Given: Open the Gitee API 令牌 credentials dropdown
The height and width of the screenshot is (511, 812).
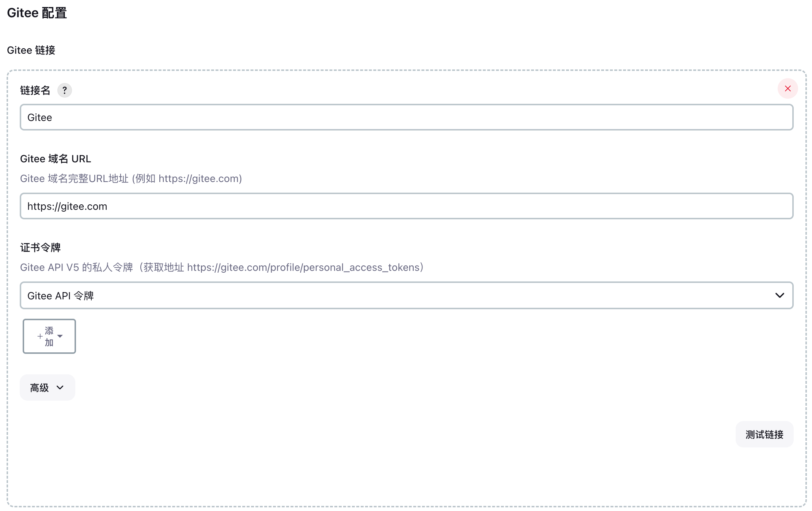Looking at the screenshot, I should [x=406, y=295].
